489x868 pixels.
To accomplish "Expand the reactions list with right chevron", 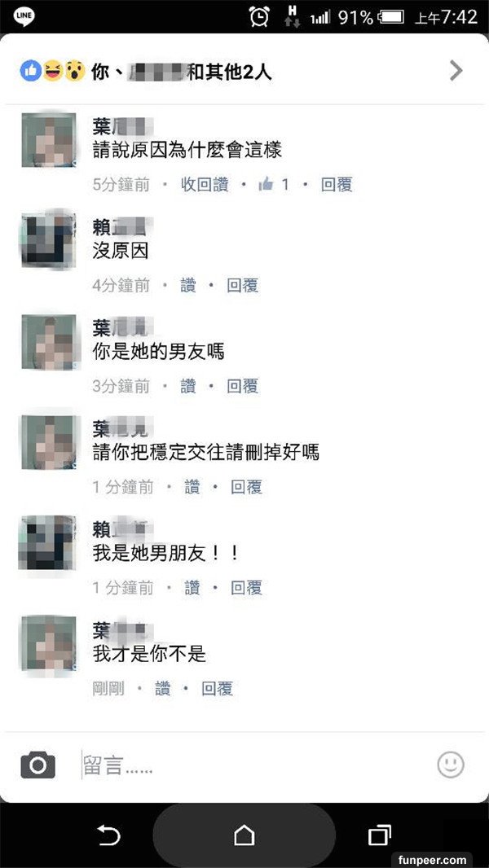I will [x=456, y=71].
